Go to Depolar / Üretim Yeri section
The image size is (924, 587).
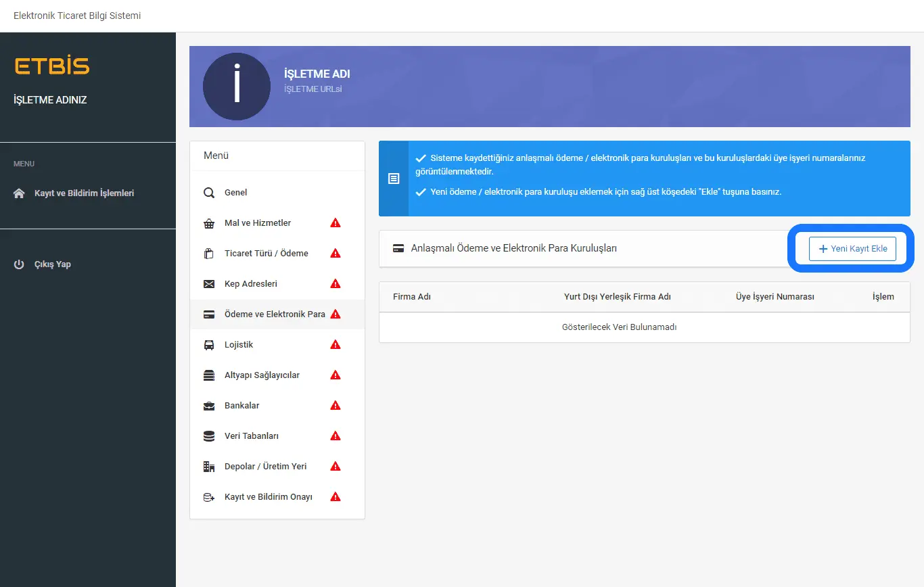[x=265, y=467]
